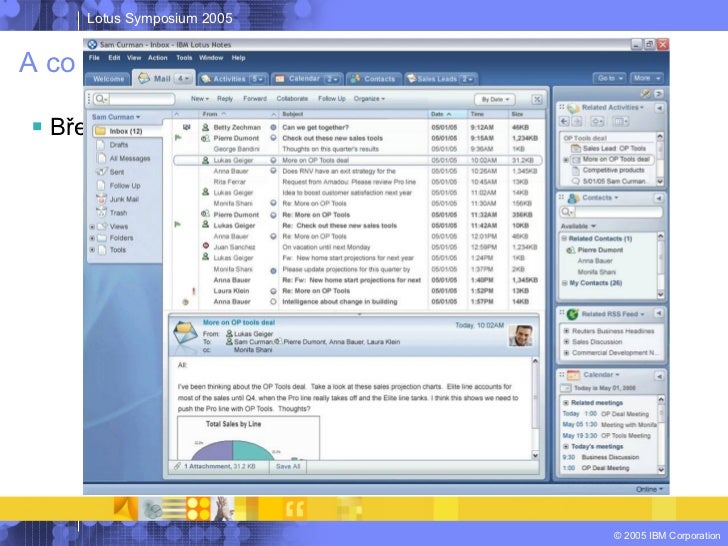Click the paperclip attachment icon
This screenshot has width=728, height=546.
pos(177,466)
